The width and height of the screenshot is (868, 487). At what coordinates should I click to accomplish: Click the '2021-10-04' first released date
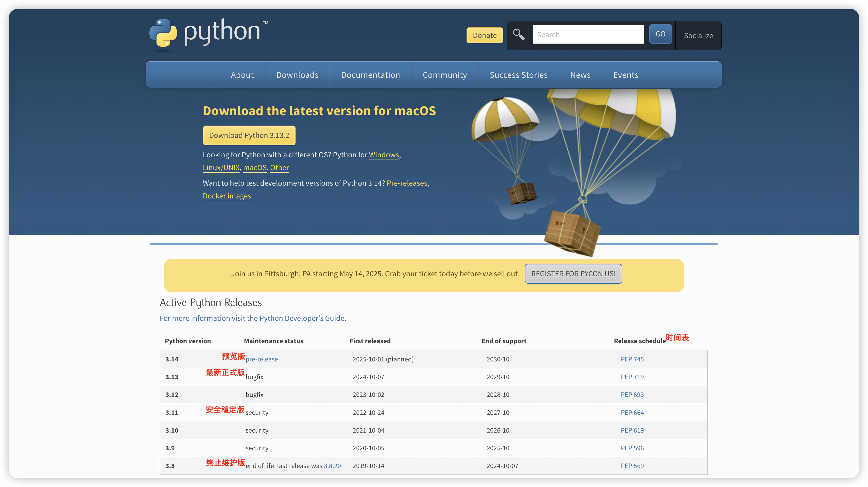[x=368, y=430]
